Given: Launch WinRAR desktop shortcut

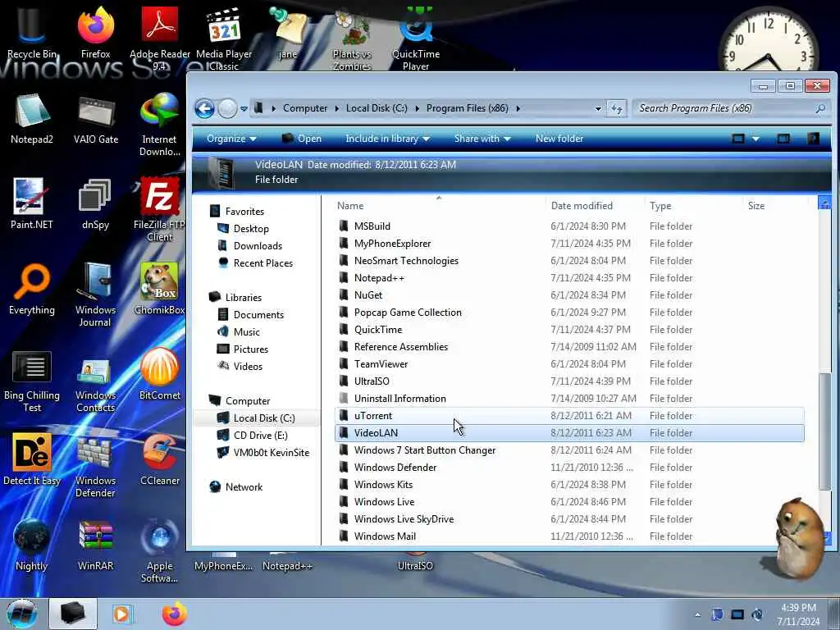Looking at the screenshot, I should point(95,545).
